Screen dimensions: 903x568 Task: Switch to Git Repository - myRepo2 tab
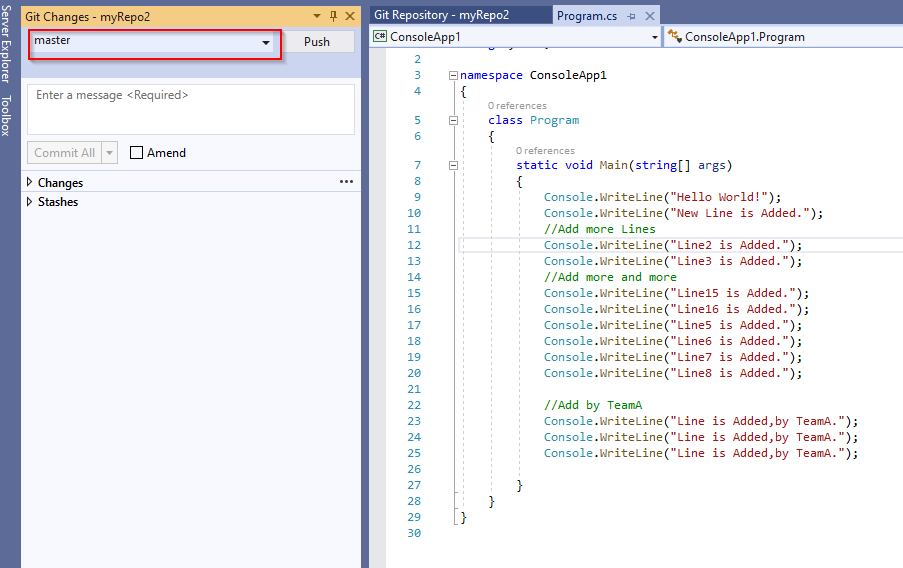pyautogui.click(x=442, y=15)
